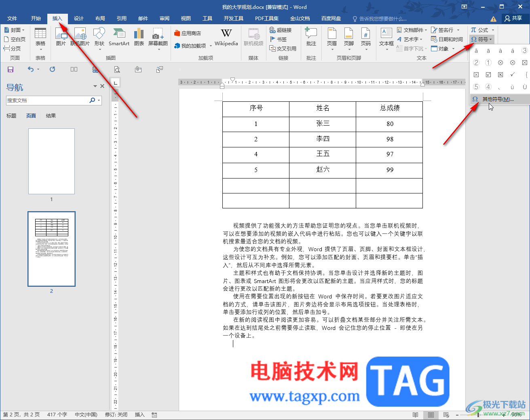Screen dimensions: 530x420
Task: Open the Equation (公式) tool
Action: 483,30
